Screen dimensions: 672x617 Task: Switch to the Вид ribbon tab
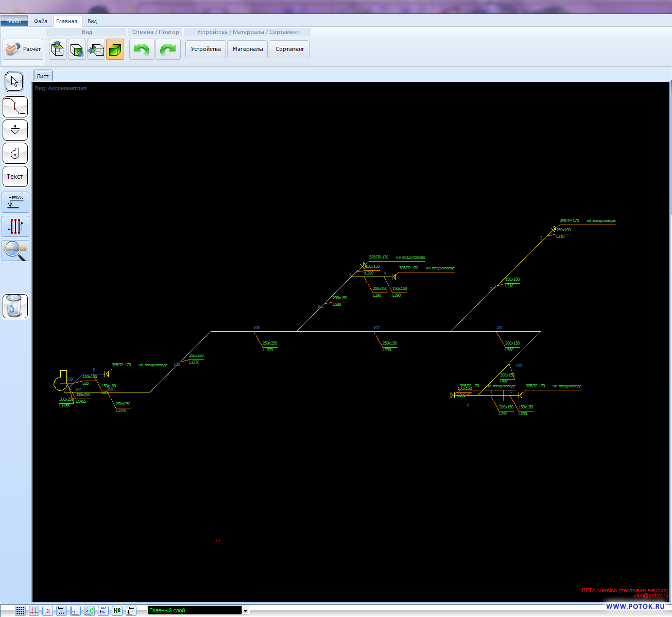(x=92, y=21)
